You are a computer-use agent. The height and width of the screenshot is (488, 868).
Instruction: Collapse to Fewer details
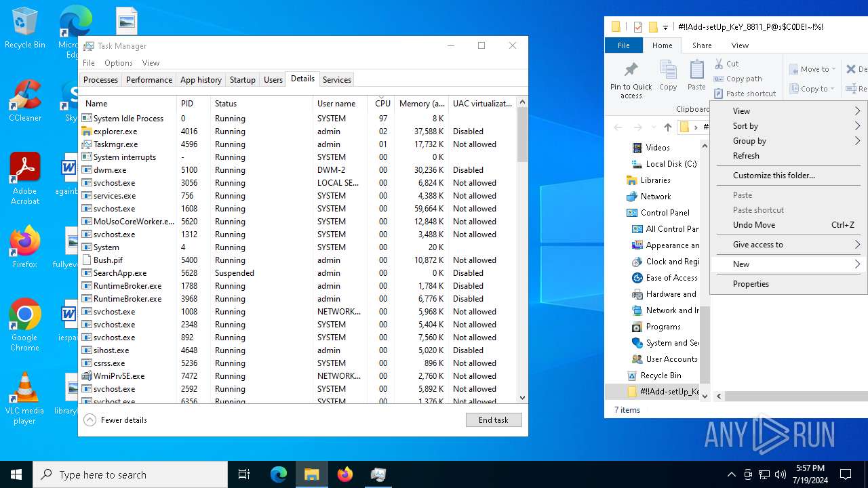click(115, 420)
